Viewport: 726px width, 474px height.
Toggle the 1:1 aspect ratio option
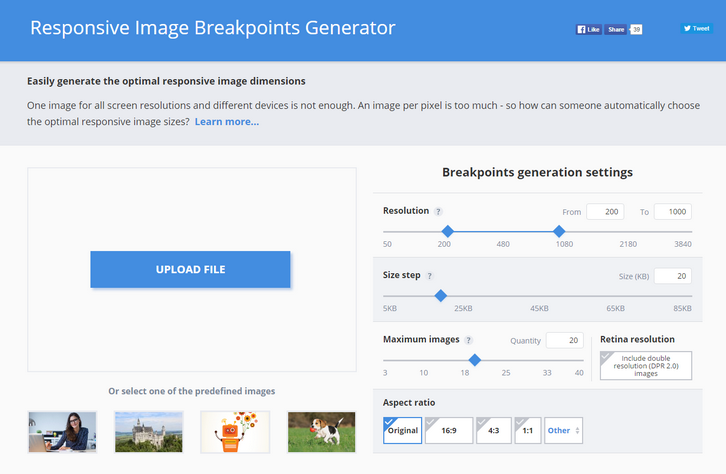[528, 430]
